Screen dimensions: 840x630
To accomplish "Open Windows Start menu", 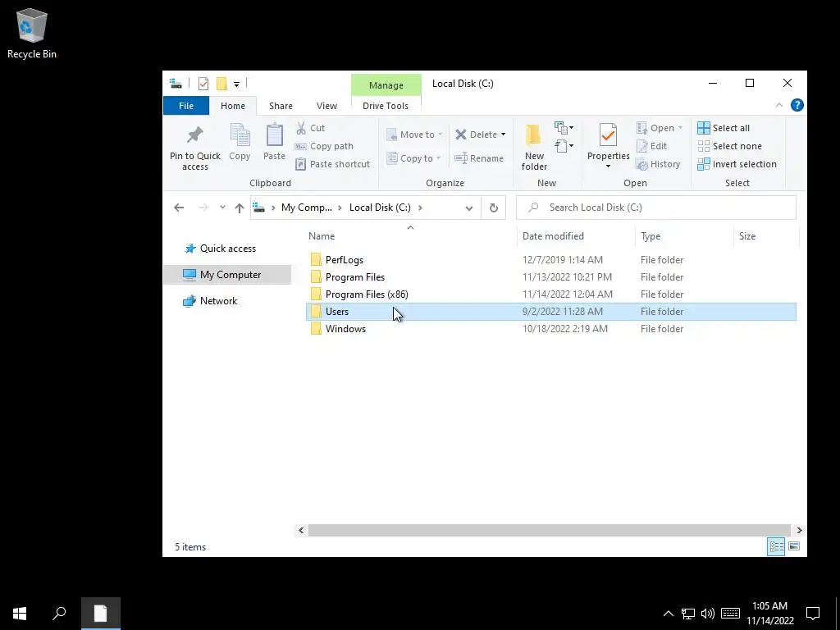I will (20, 614).
